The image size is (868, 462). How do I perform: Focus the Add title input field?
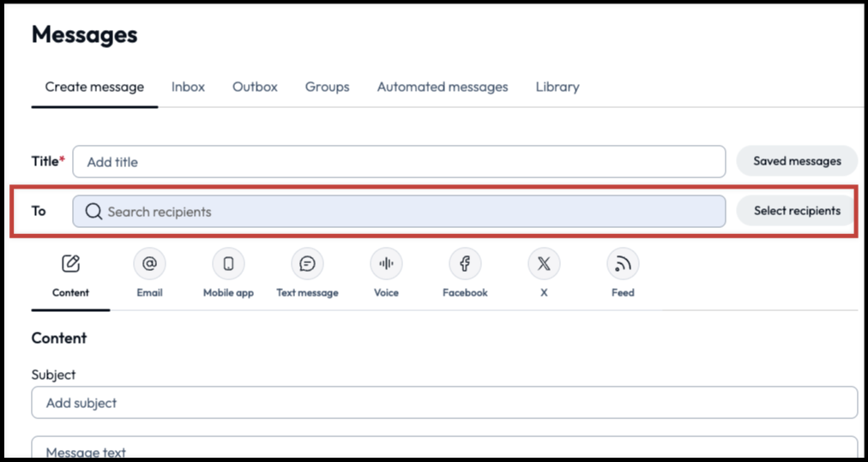coord(399,162)
